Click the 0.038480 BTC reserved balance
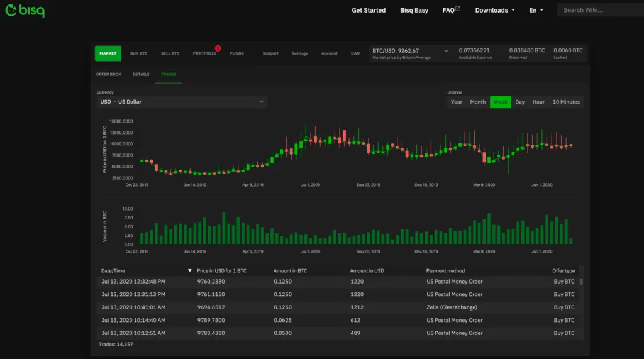The image size is (644, 359). (527, 50)
